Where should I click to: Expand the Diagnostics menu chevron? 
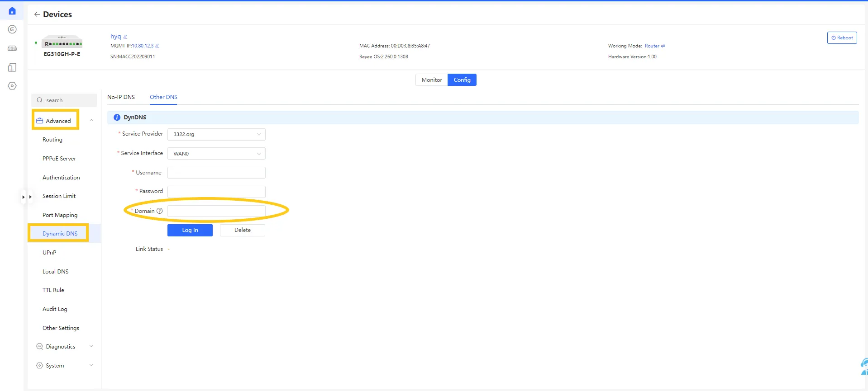[x=91, y=346]
